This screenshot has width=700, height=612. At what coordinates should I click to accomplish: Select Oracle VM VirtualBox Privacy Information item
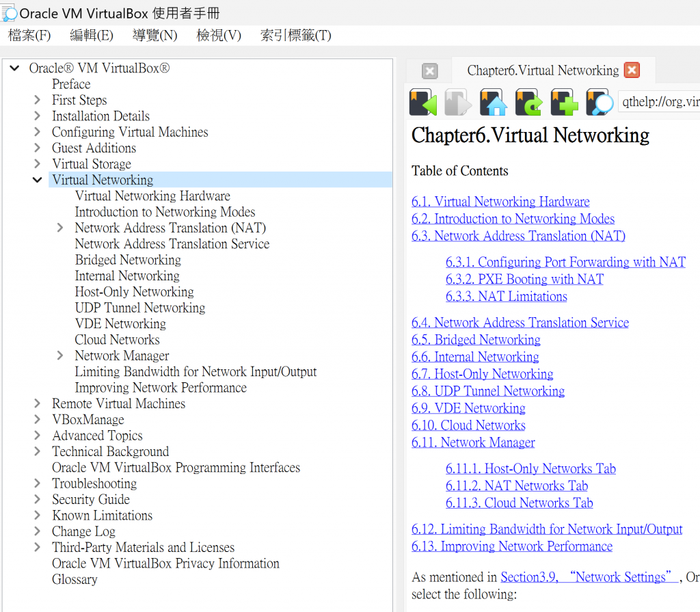[x=165, y=563]
